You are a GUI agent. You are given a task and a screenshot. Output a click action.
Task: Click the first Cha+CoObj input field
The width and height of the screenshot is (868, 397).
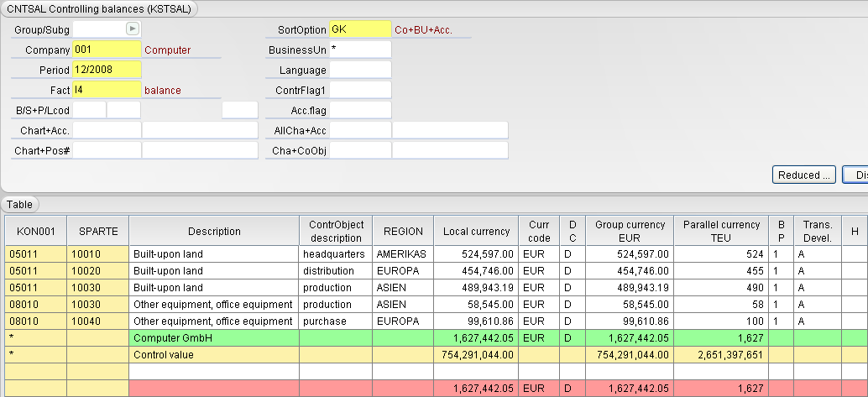360,150
